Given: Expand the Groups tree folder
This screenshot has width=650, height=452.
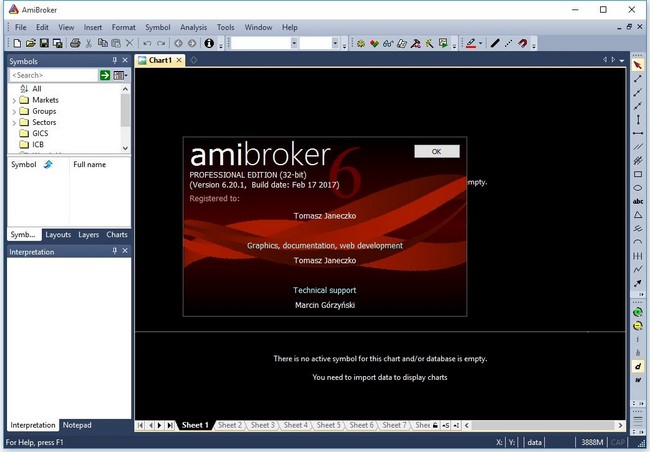Looking at the screenshot, I should pyautogui.click(x=14, y=112).
